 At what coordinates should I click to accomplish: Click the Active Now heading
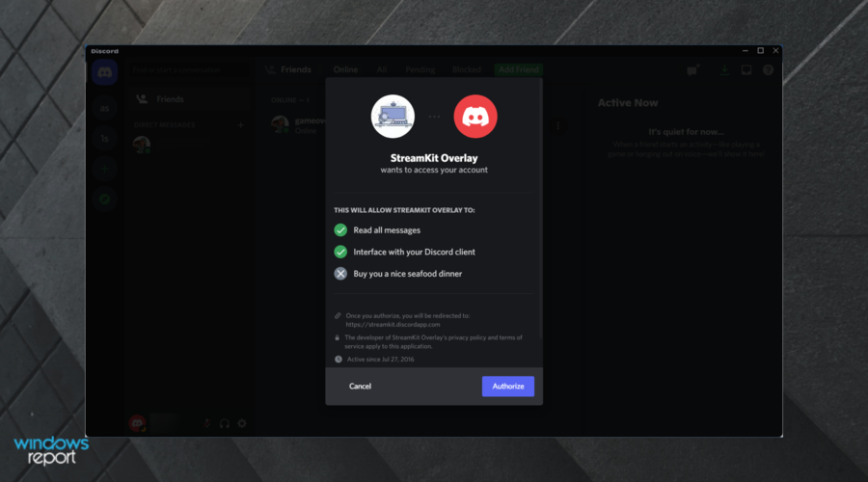point(628,103)
